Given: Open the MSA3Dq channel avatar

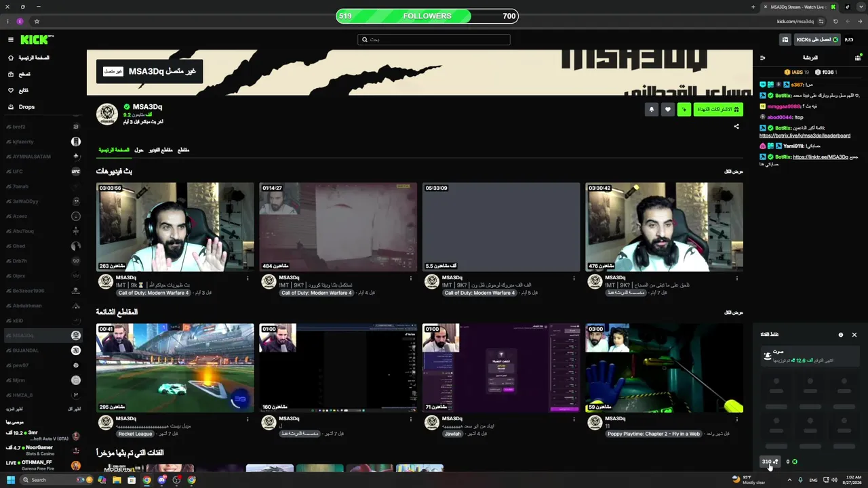Looking at the screenshot, I should click(107, 115).
